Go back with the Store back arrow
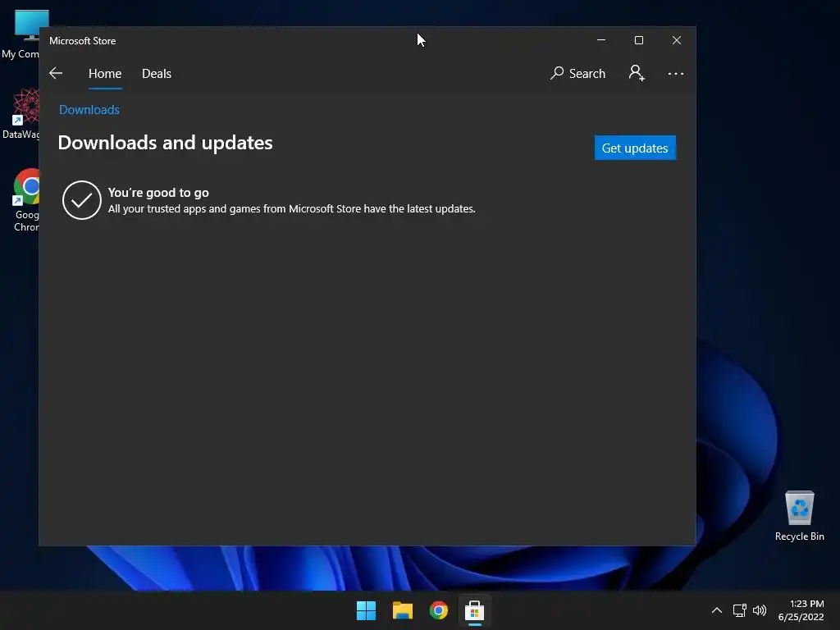Viewport: 840px width, 630px height. (x=56, y=73)
